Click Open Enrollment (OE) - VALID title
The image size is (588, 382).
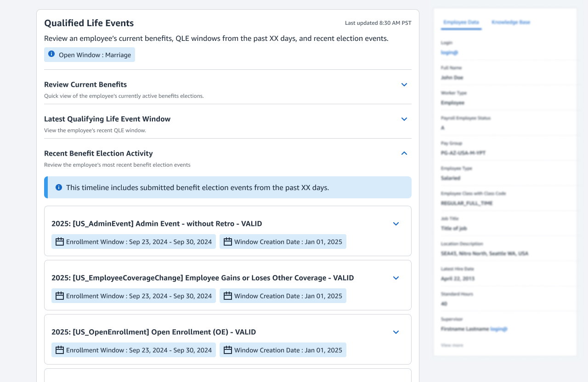coord(153,332)
